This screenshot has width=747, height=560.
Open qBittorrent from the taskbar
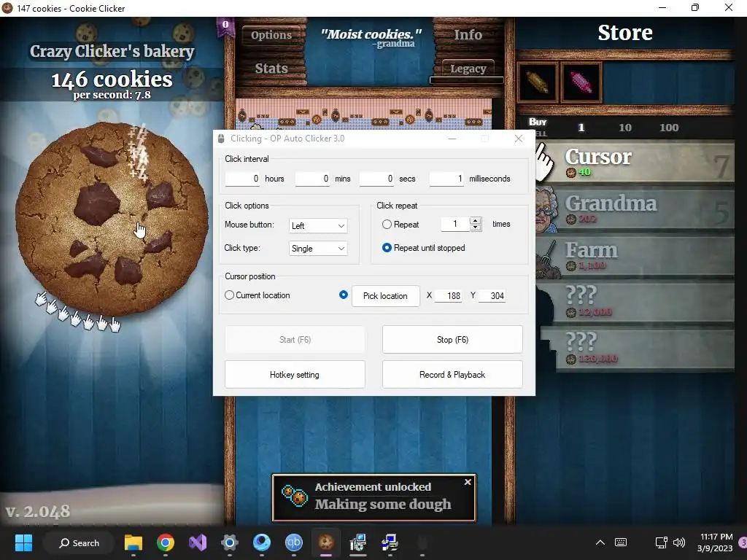[293, 542]
